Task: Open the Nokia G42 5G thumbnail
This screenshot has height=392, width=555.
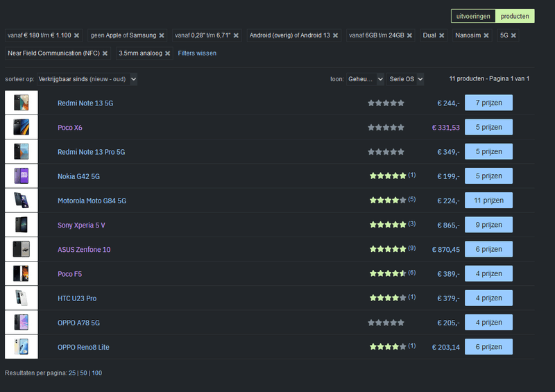Action: click(22, 176)
